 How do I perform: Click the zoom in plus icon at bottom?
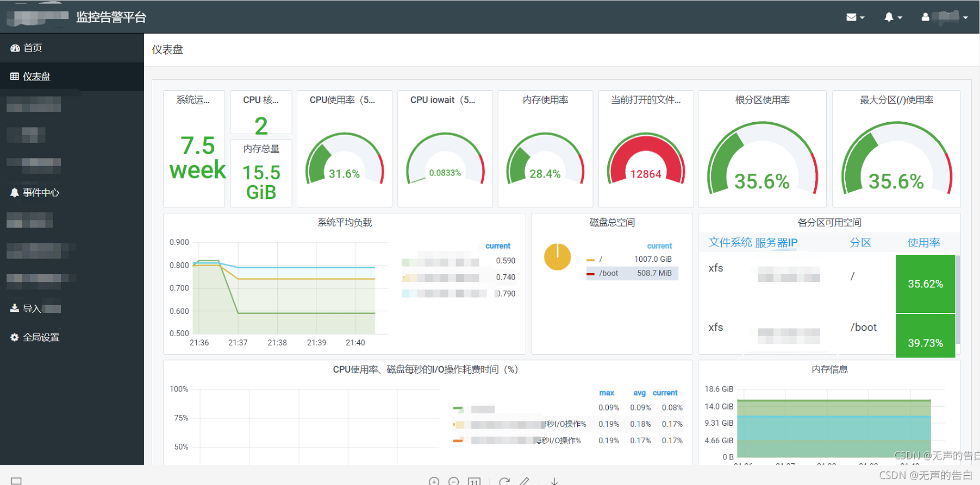tap(434, 481)
